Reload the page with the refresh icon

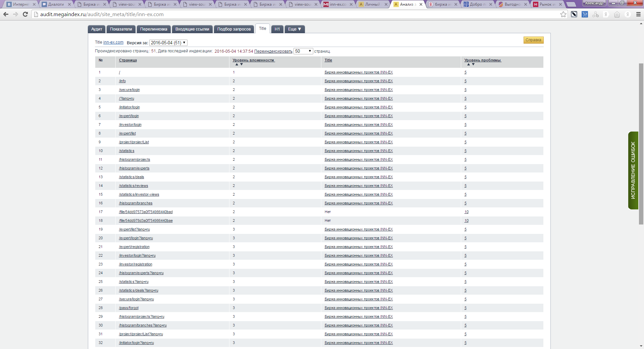25,14
